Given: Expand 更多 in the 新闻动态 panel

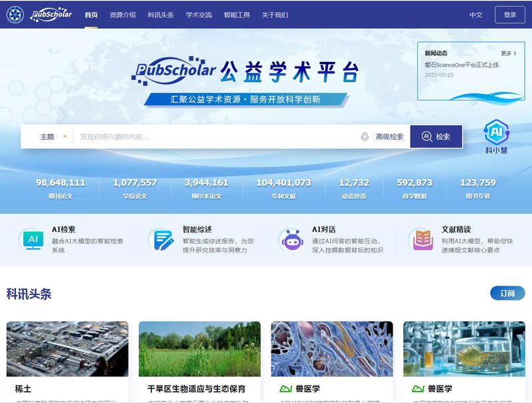Looking at the screenshot, I should 508,53.
